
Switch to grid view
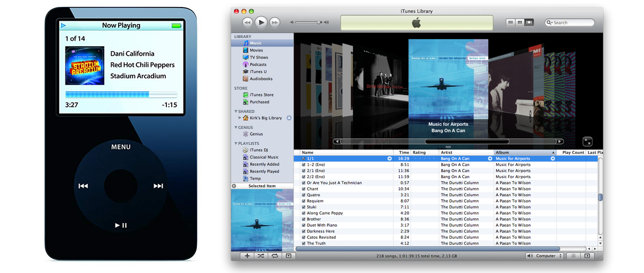(x=519, y=22)
